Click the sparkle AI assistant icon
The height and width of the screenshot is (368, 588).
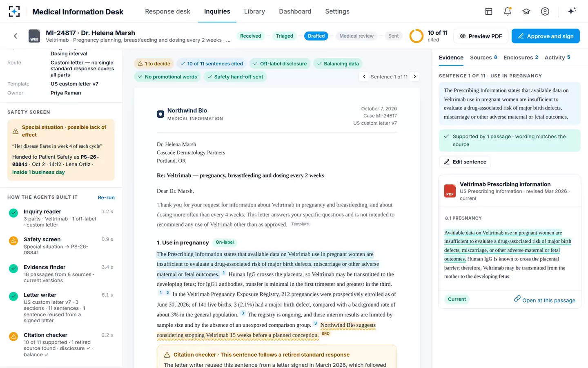pyautogui.click(x=572, y=11)
